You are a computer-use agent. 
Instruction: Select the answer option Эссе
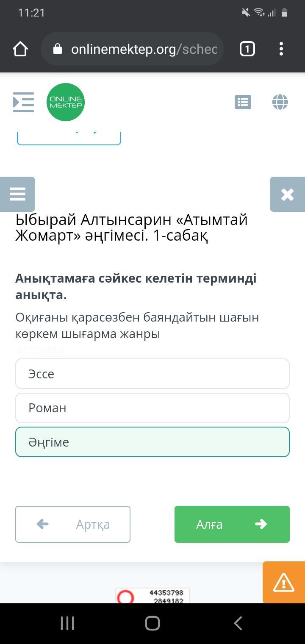[x=152, y=374]
